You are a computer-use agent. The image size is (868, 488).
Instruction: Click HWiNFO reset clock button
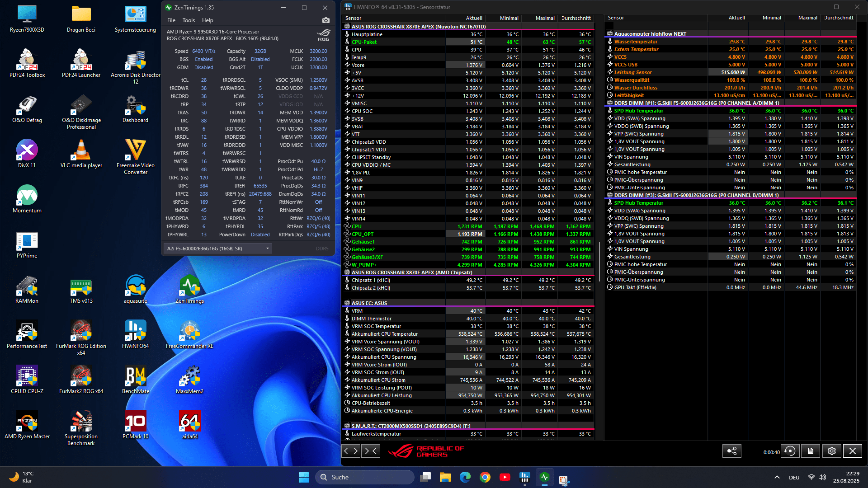790,451
